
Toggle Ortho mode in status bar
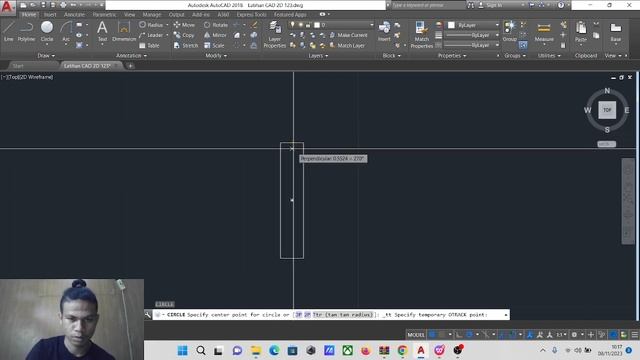pos(459,335)
